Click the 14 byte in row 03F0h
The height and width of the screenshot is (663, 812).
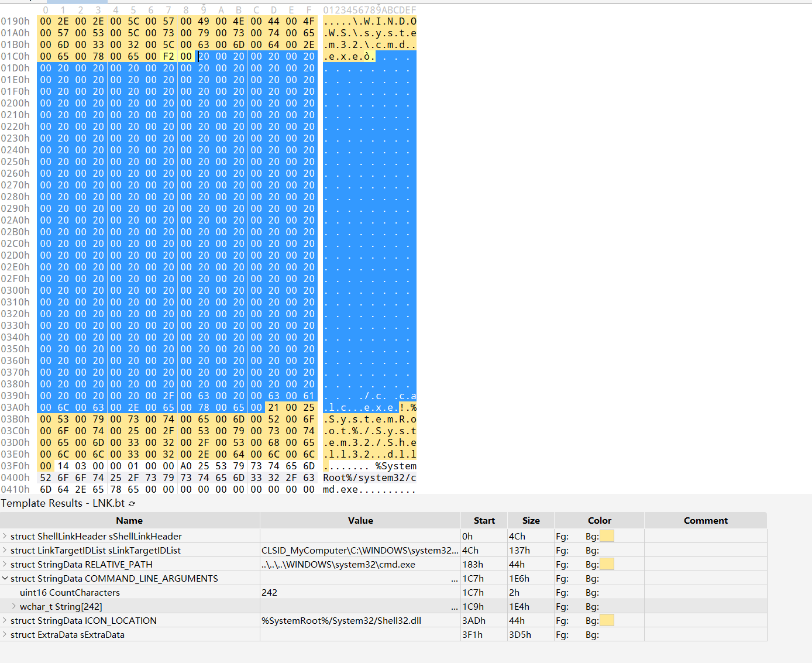click(x=63, y=466)
